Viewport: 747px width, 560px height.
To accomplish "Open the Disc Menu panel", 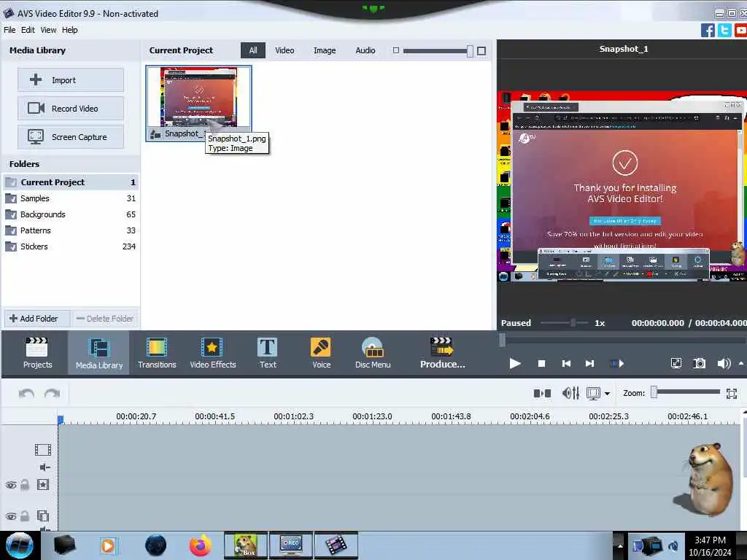I will click(x=373, y=353).
